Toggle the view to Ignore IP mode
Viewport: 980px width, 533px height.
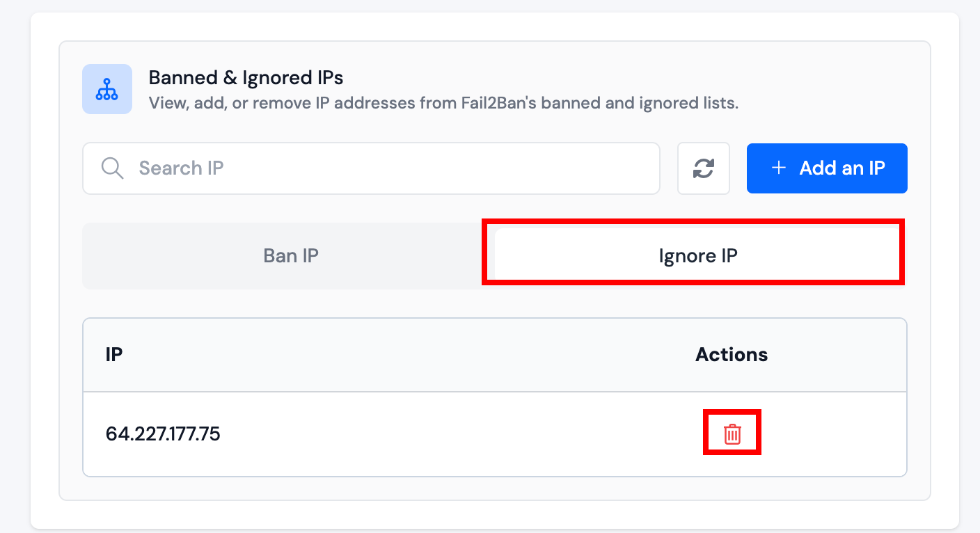coord(697,255)
